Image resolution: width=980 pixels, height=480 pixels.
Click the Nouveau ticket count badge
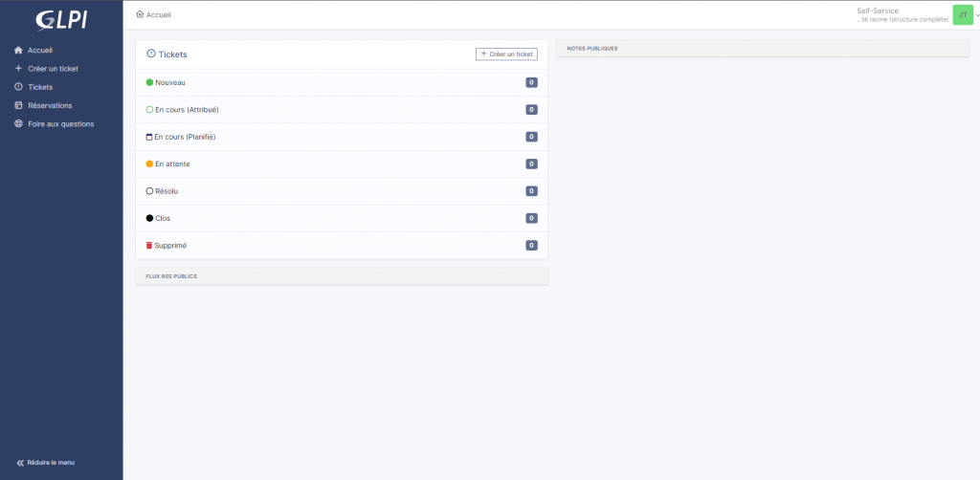tap(531, 83)
